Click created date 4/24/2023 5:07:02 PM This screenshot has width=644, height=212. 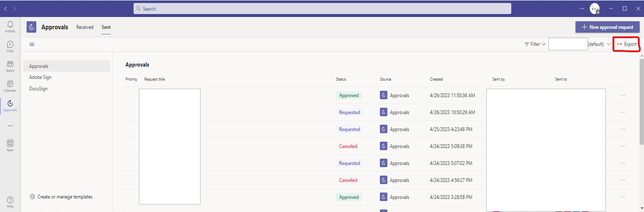tap(451, 163)
